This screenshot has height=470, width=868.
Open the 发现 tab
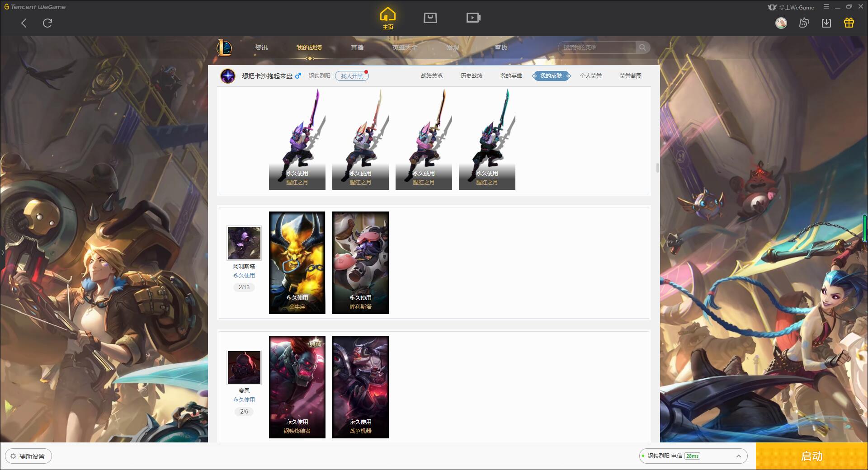pyautogui.click(x=453, y=47)
